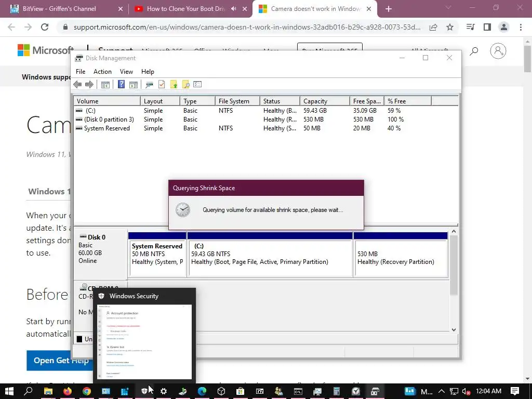
Task: Open Microsoft Edge from taskbar
Action: [202, 391]
